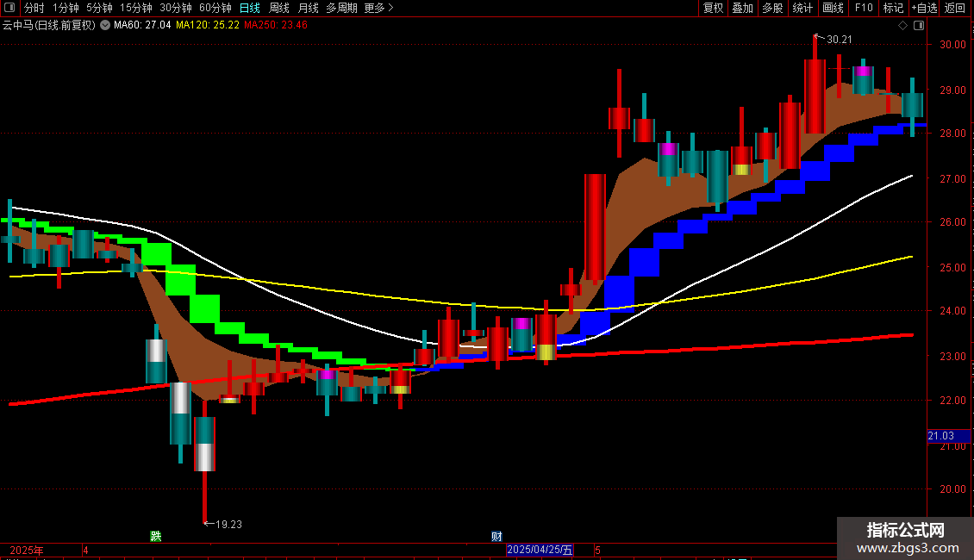The height and width of the screenshot is (560, 974).
Task: Expand the 更多 periods menu
Action: (378, 8)
